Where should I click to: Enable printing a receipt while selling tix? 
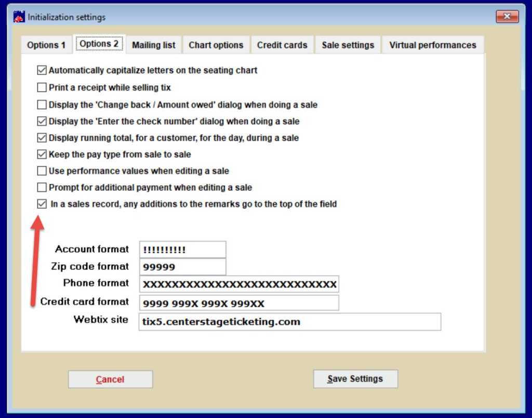(42, 87)
